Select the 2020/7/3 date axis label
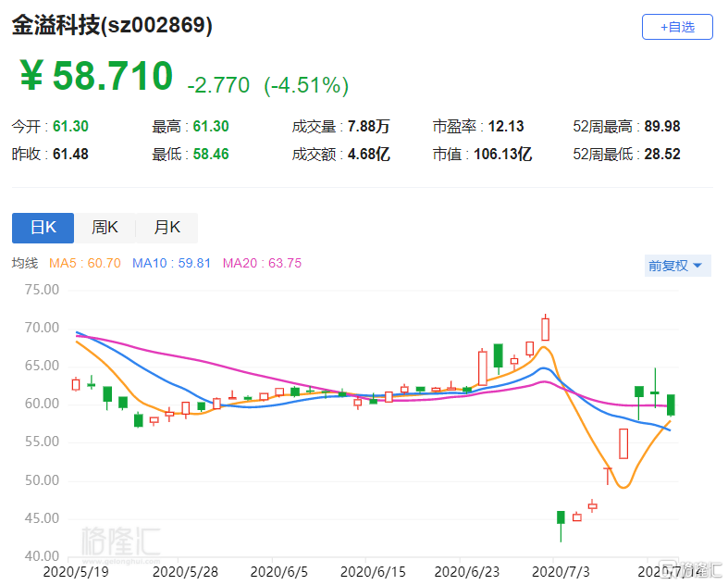Screen dimensions: 728x585 point(561,572)
